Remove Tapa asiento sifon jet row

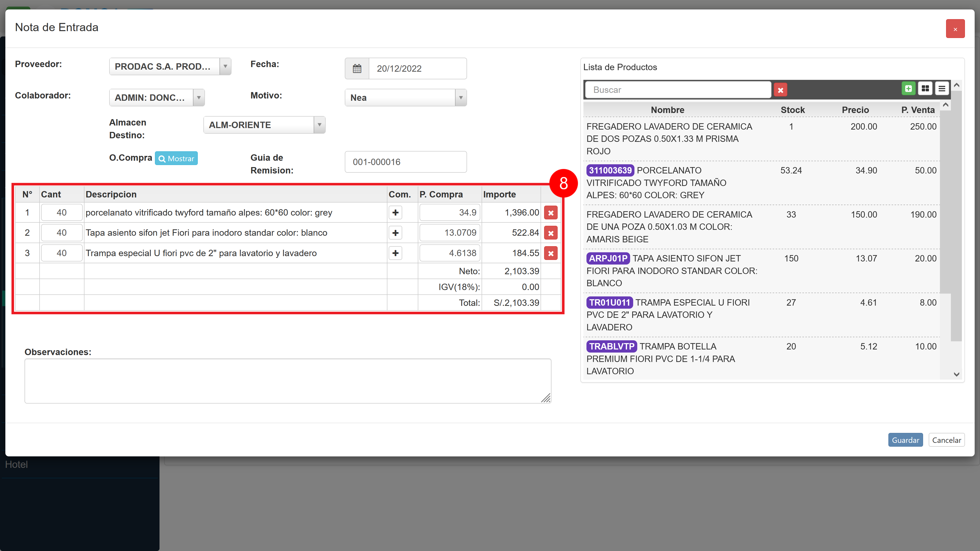(x=550, y=233)
